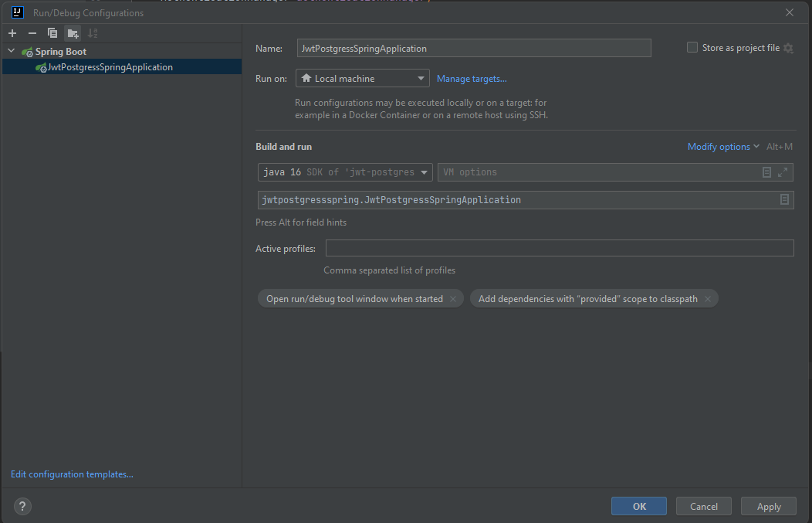Open the Help question mark icon
812x523 pixels.
pos(22,506)
